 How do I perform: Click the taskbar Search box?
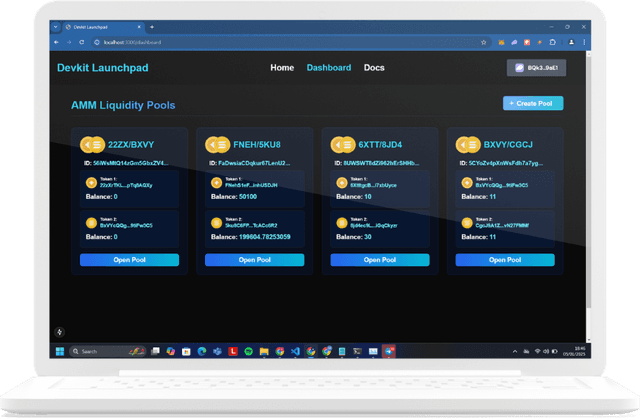point(108,351)
